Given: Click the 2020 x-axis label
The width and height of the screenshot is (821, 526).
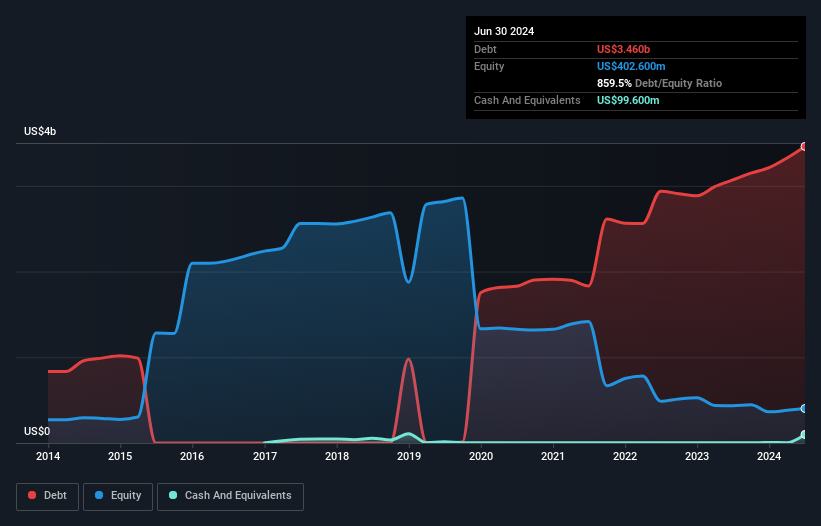Looking at the screenshot, I should 481,456.
